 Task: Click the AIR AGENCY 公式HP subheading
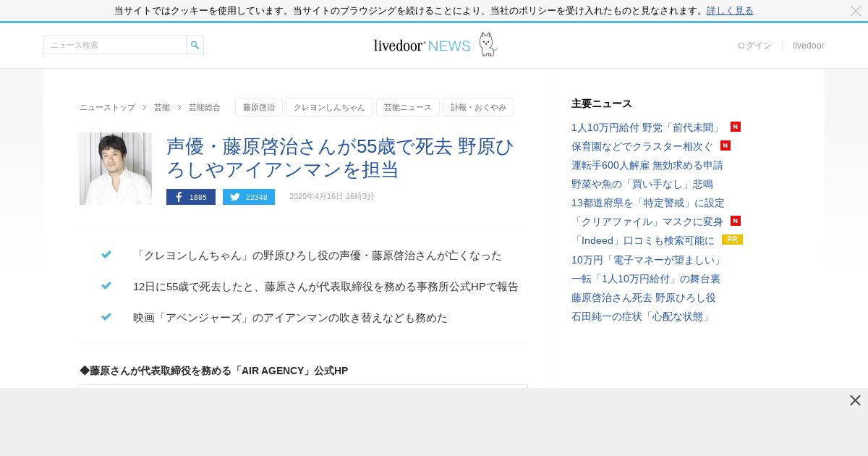[214, 371]
